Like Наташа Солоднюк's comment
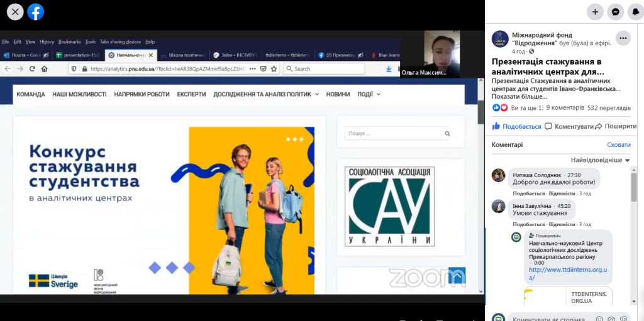Image resolution: width=644 pixels, height=321 pixels. click(529, 193)
